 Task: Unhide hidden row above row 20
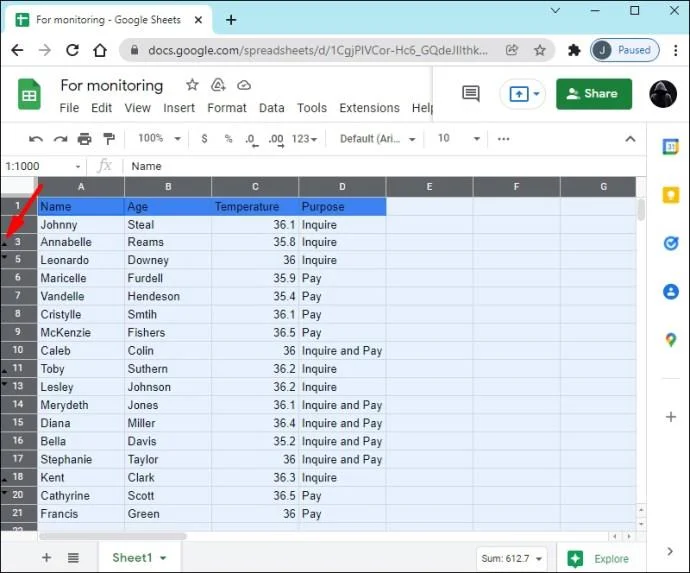click(4, 492)
